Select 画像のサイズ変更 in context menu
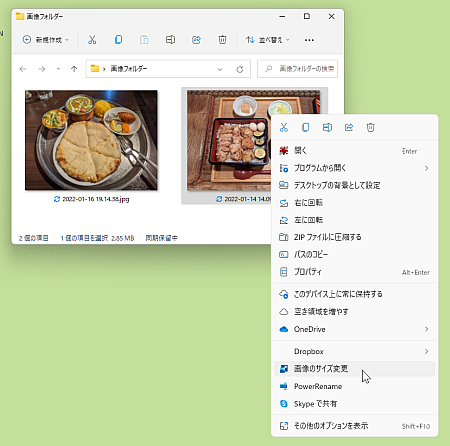The height and width of the screenshot is (446, 450). [355, 369]
